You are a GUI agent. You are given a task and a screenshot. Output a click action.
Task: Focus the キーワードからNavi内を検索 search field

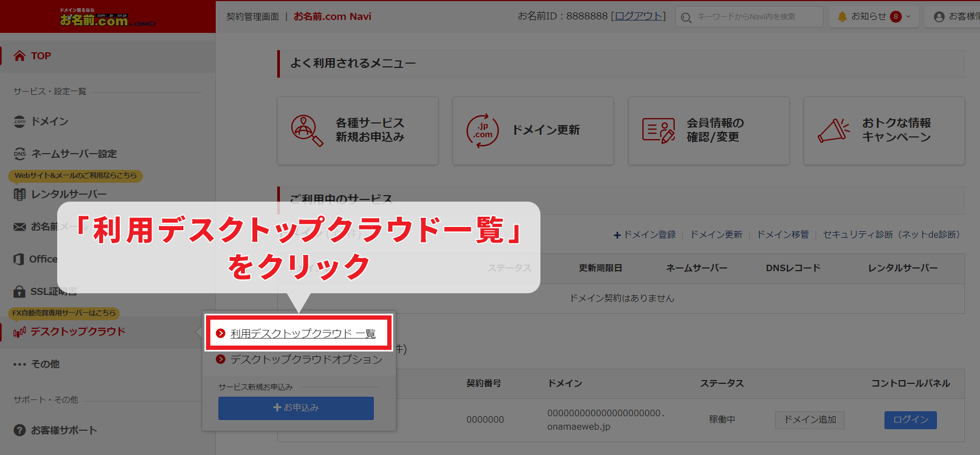(x=749, y=17)
